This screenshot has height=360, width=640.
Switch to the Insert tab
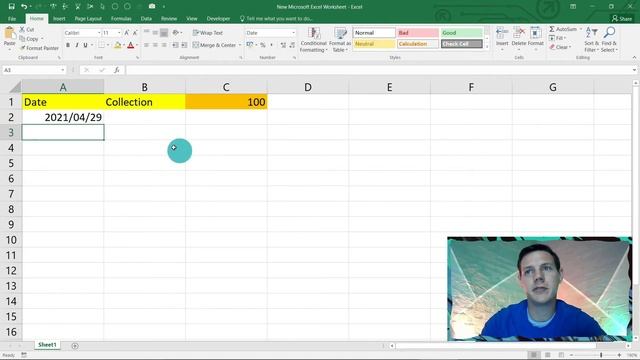coord(59,19)
